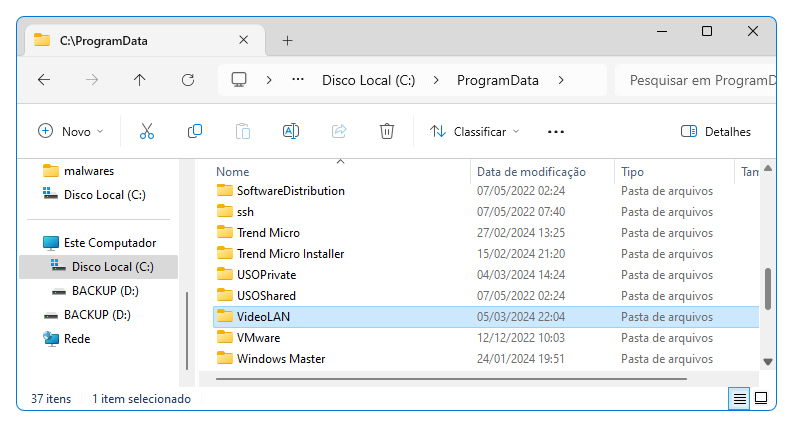
Task: Sort by the Tipo column header
Action: (x=632, y=172)
